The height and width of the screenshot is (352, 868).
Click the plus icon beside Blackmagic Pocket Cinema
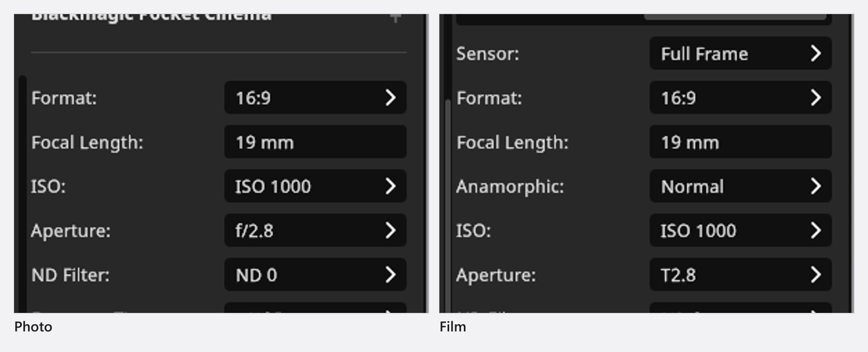pos(395,17)
